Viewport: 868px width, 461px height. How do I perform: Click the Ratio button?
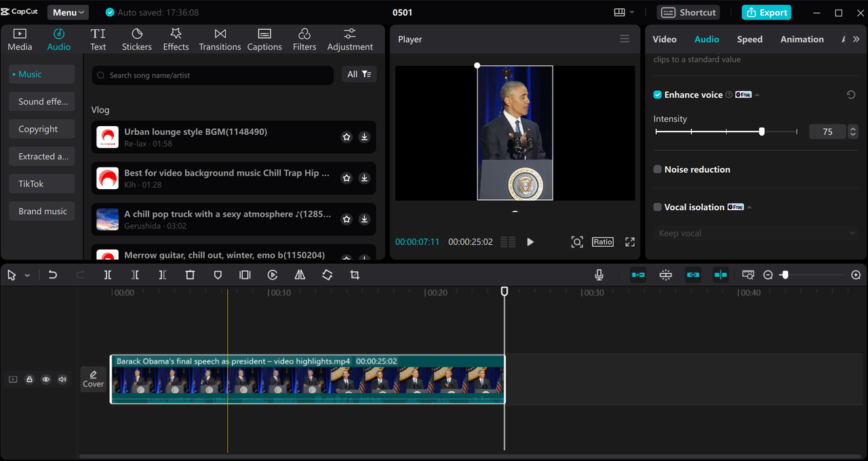(603, 242)
